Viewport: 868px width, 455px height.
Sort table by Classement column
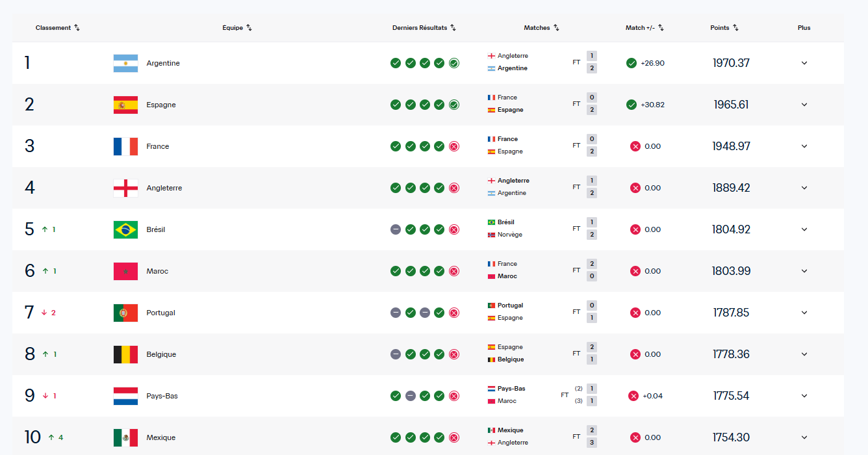[x=77, y=28]
